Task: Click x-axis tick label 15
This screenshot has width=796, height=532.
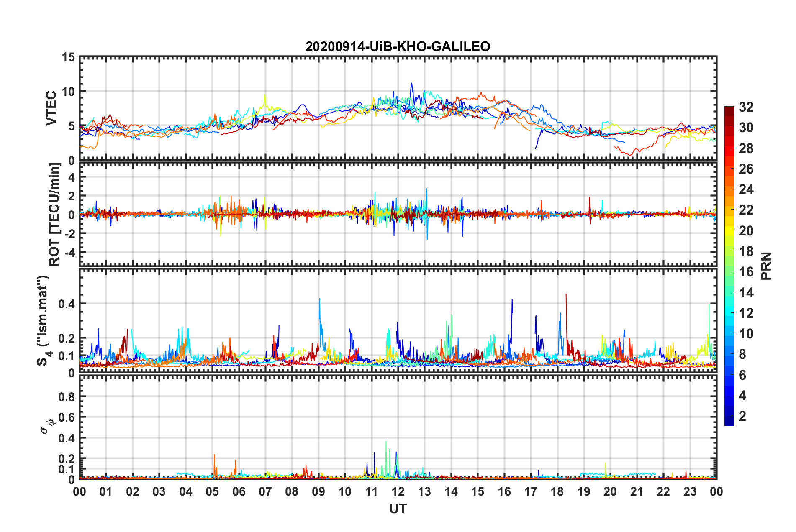Action: (x=478, y=491)
